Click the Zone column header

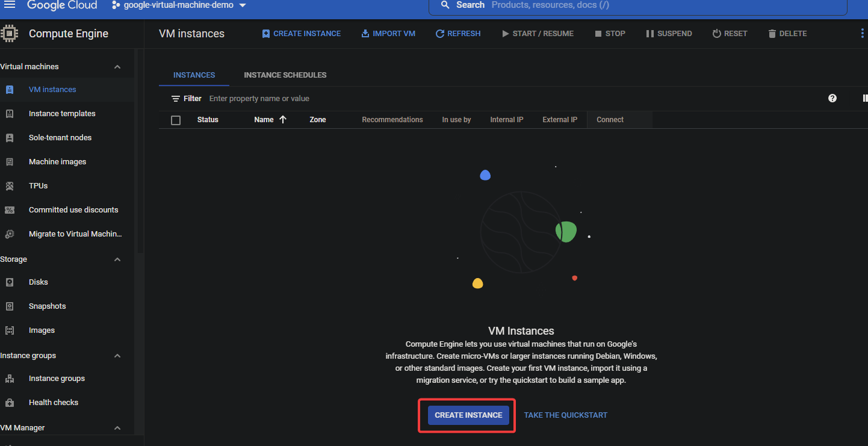[318, 120]
